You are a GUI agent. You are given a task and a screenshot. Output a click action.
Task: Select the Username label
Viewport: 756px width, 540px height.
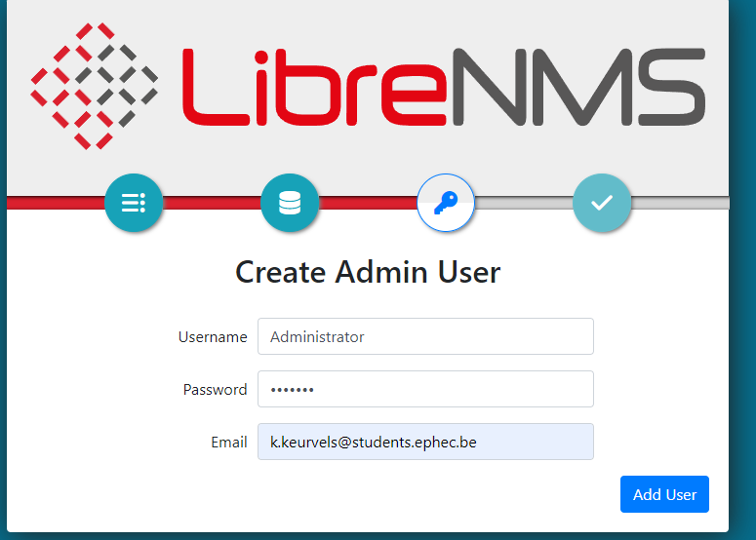[x=213, y=336]
